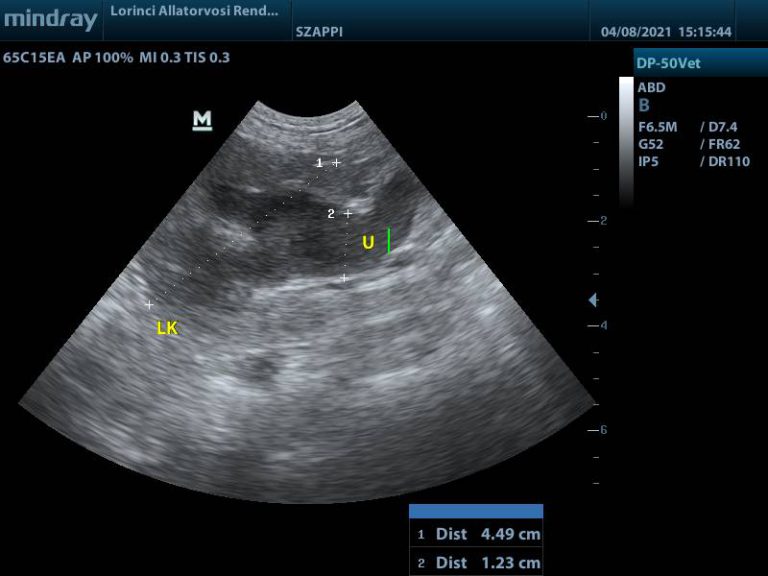
Task: Select the yellow LK annotation label
Action: (167, 328)
